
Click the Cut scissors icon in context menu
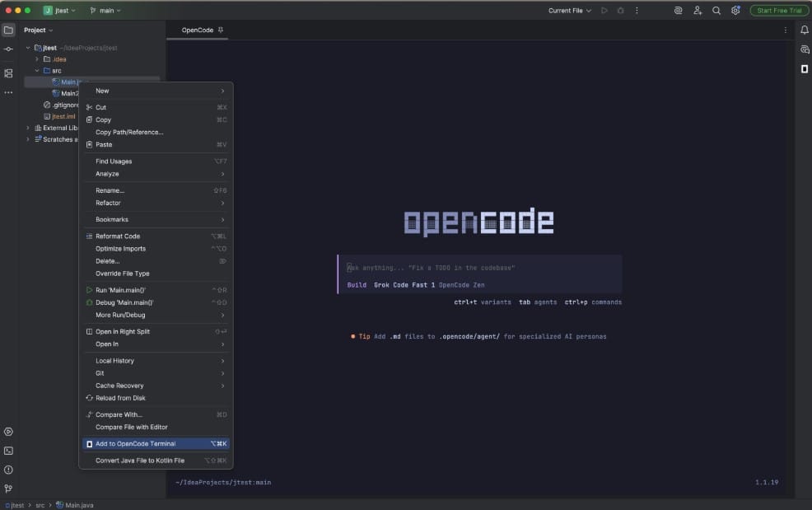coord(89,107)
